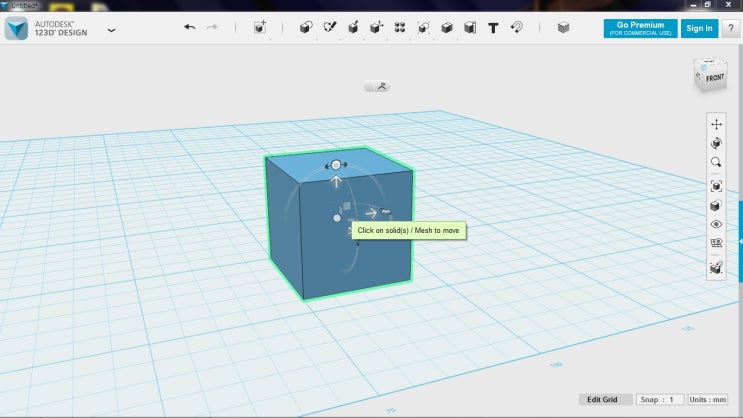
Task: Toggle the grid visibility icon
Action: 716,243
